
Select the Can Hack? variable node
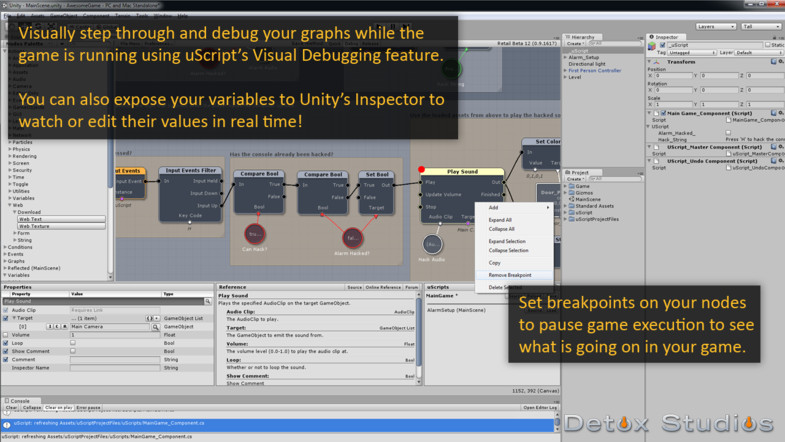point(255,234)
